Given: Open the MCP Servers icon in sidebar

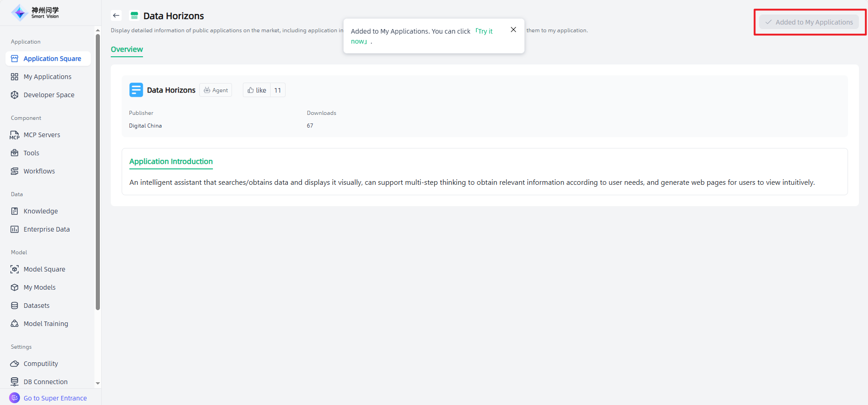Looking at the screenshot, I should [x=15, y=135].
